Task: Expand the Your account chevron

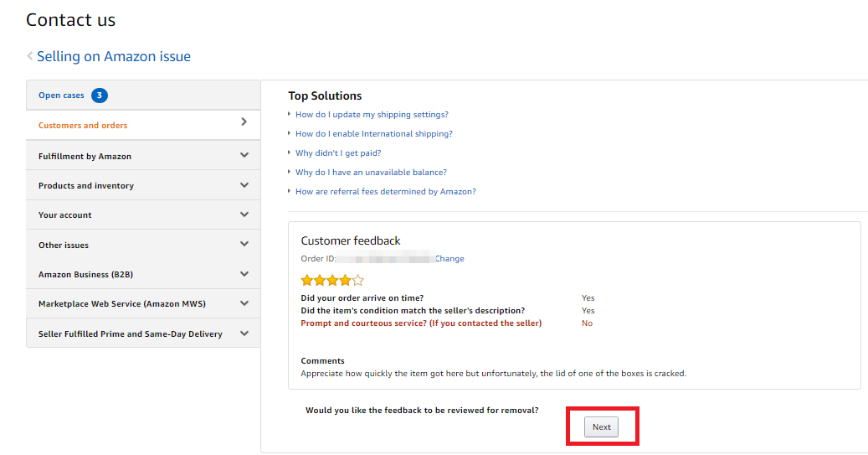Action: [244, 215]
